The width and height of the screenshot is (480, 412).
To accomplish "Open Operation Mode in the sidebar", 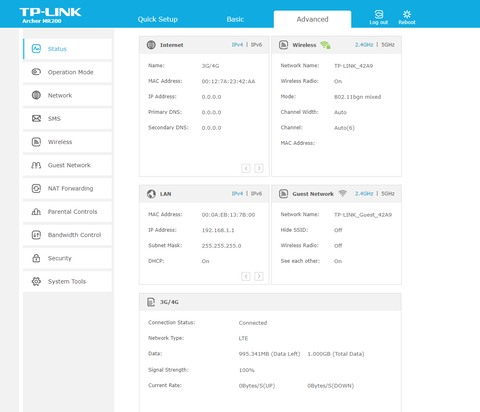I will click(x=67, y=72).
